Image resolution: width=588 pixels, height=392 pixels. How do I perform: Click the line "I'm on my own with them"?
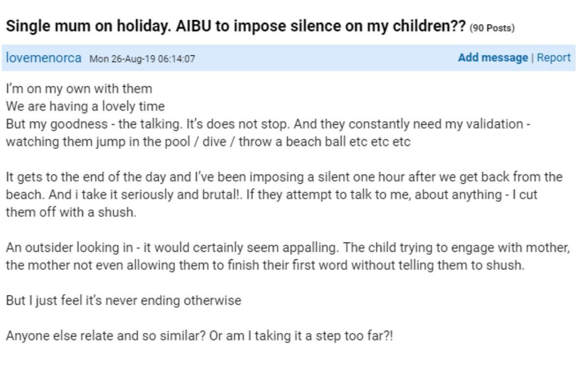pos(79,89)
